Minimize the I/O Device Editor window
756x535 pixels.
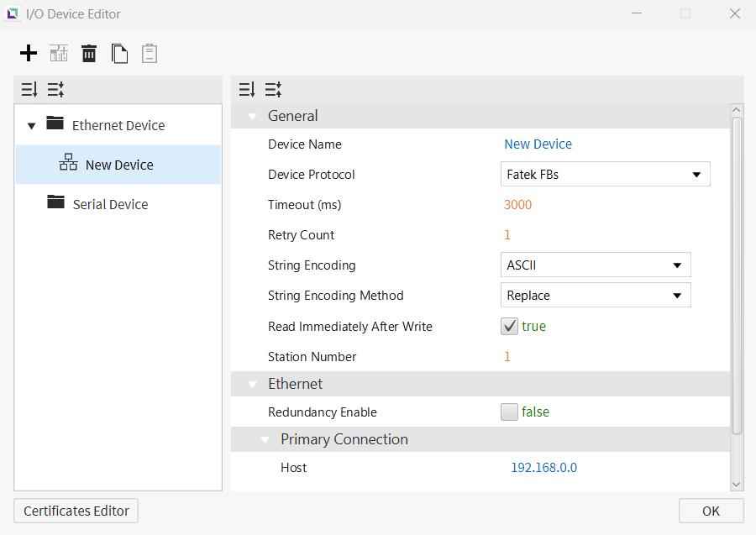coord(637,13)
